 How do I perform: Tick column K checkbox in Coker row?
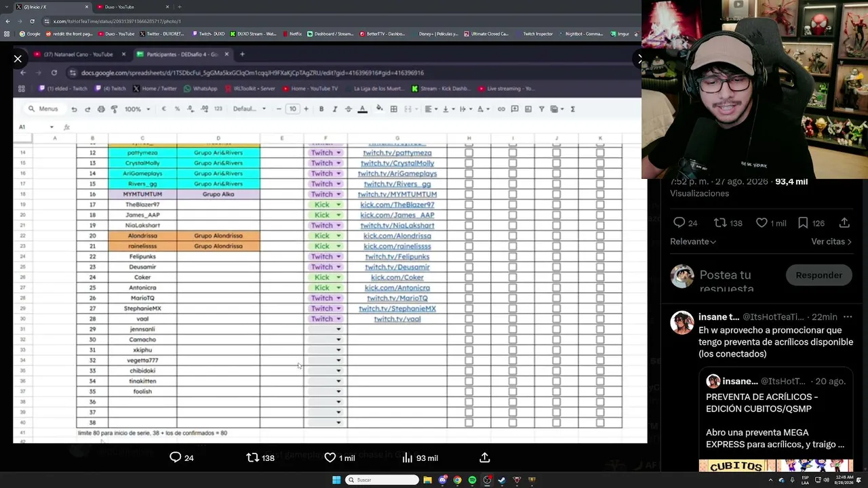point(600,277)
